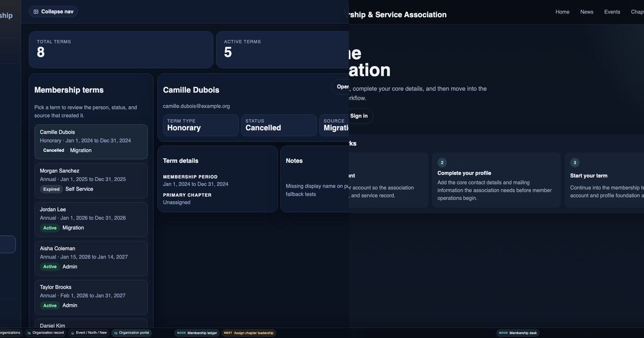644x338 pixels.
Task: Click the Cancelled badge on Camille Dubois row
Action: pyautogui.click(x=54, y=150)
